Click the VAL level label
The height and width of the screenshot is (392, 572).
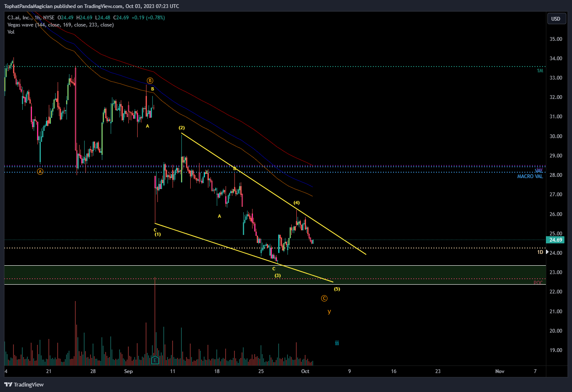[x=539, y=171]
